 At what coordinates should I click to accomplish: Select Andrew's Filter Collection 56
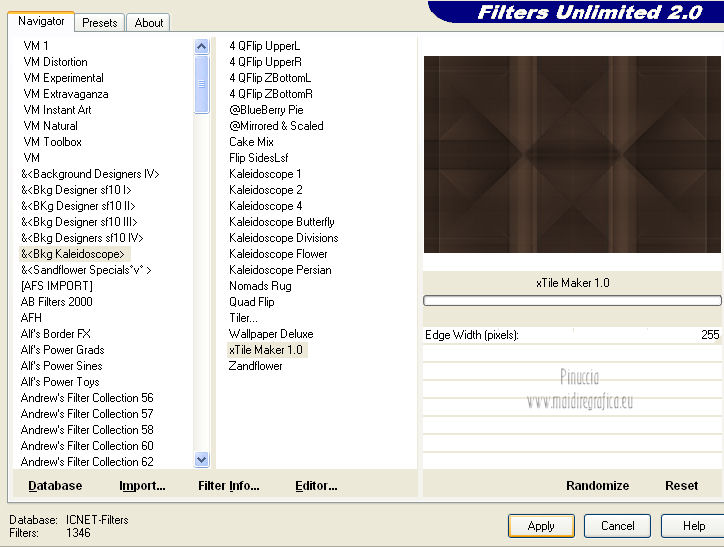coord(87,398)
